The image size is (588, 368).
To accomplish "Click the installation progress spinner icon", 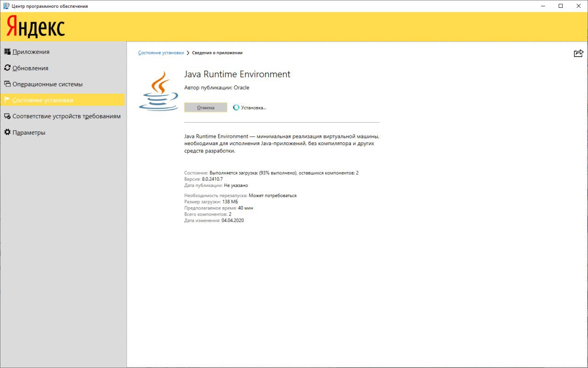I will click(x=236, y=108).
